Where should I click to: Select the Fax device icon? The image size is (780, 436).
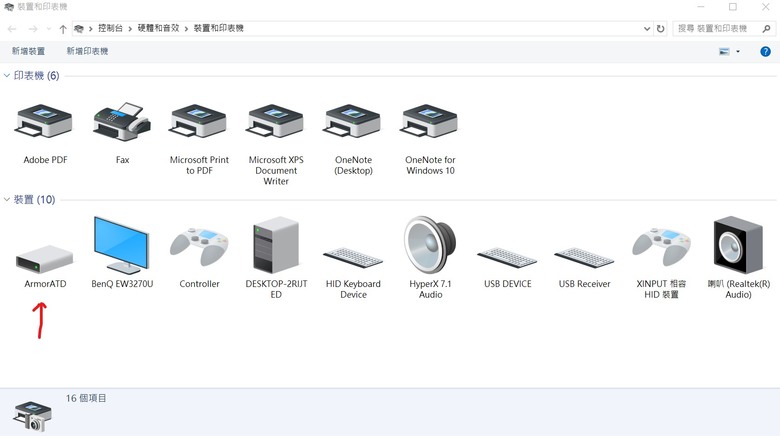tap(122, 122)
